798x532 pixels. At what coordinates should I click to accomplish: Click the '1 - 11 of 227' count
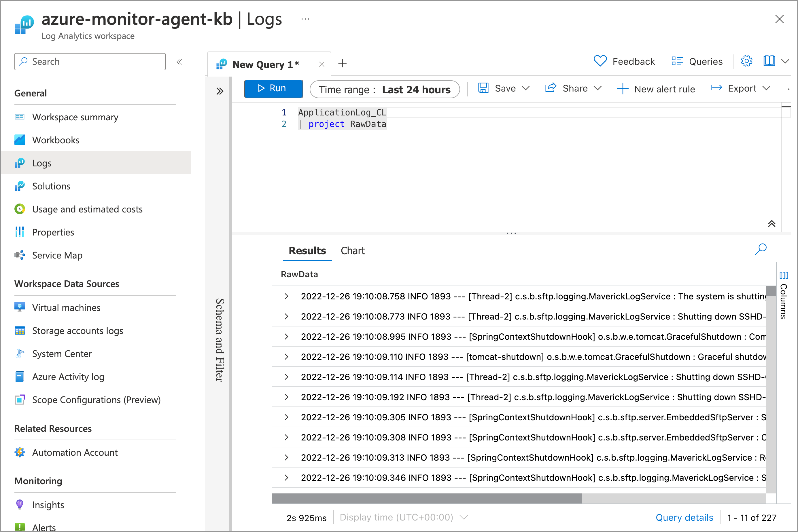pyautogui.click(x=752, y=517)
